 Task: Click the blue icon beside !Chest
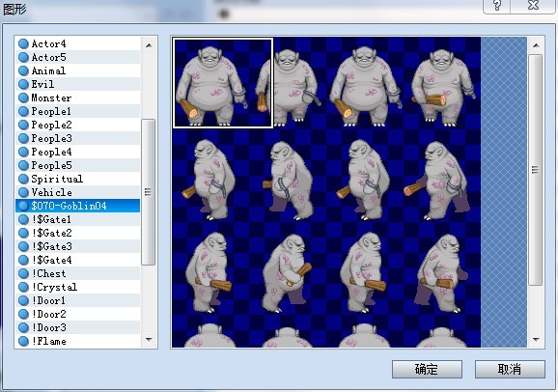pos(23,273)
